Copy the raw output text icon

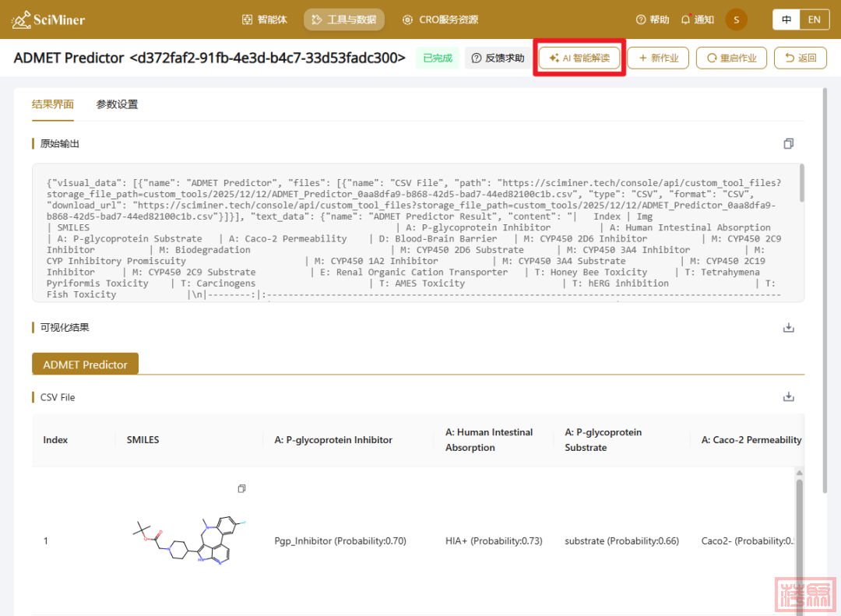[788, 144]
